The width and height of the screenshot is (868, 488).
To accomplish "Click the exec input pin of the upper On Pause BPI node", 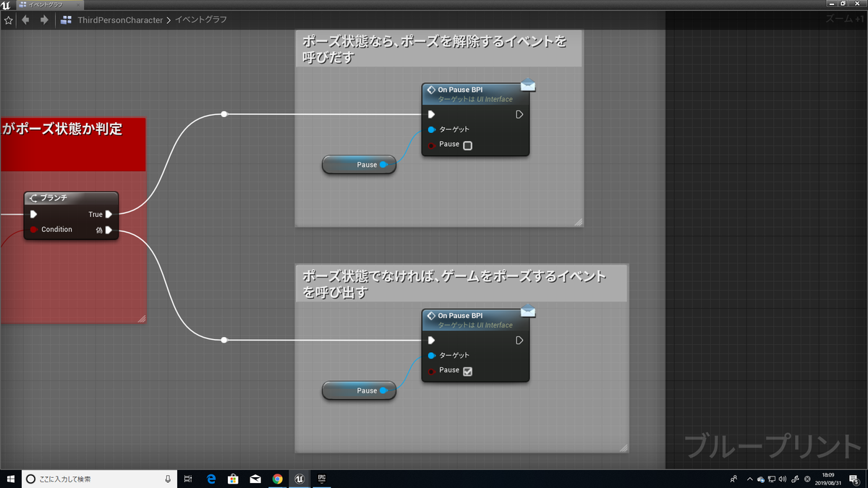I will 431,114.
